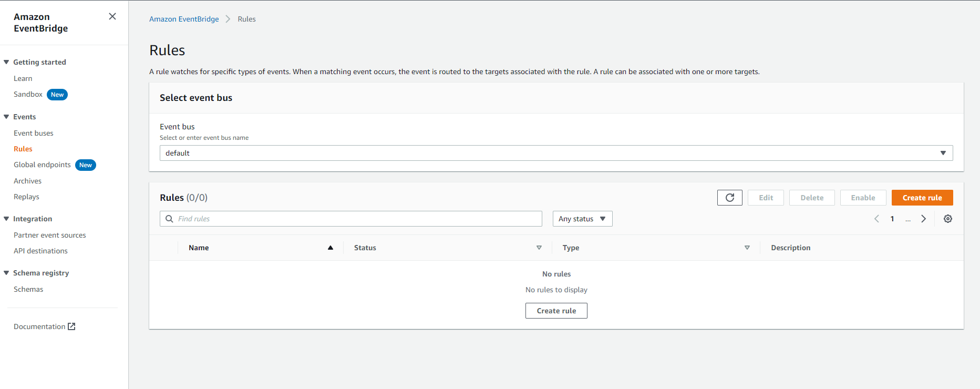980x389 pixels.
Task: Click the Edit button
Action: 766,198
